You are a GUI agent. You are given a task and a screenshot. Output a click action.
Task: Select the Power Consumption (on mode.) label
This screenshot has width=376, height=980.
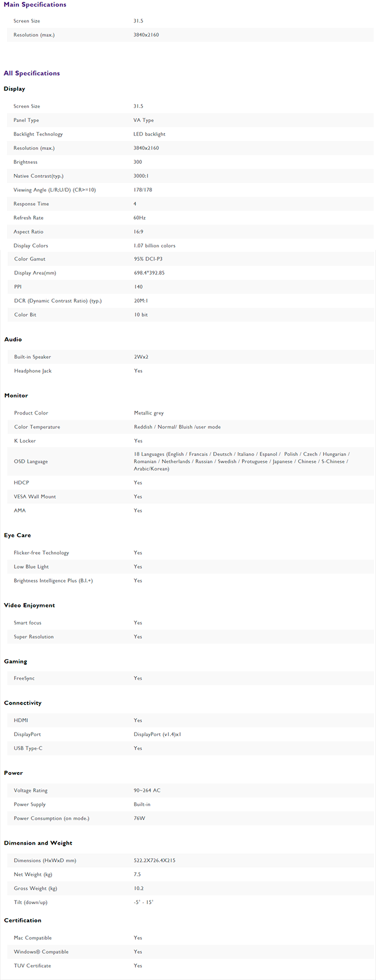pyautogui.click(x=52, y=819)
